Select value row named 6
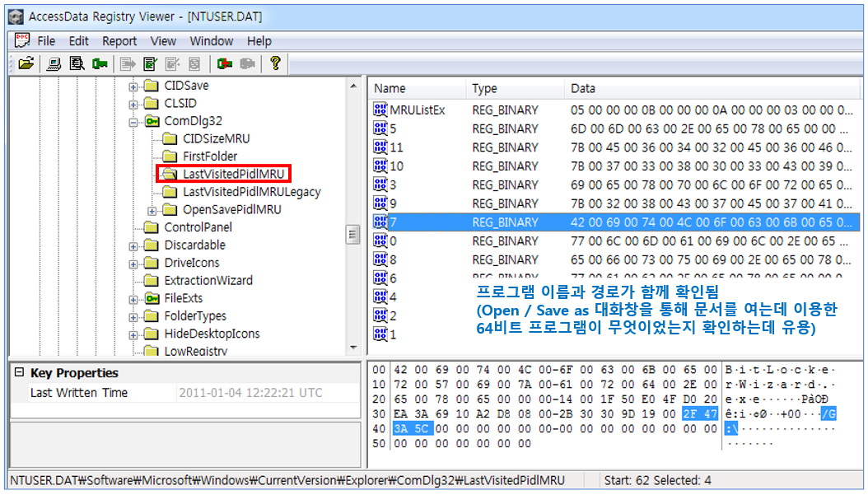 tap(614, 278)
